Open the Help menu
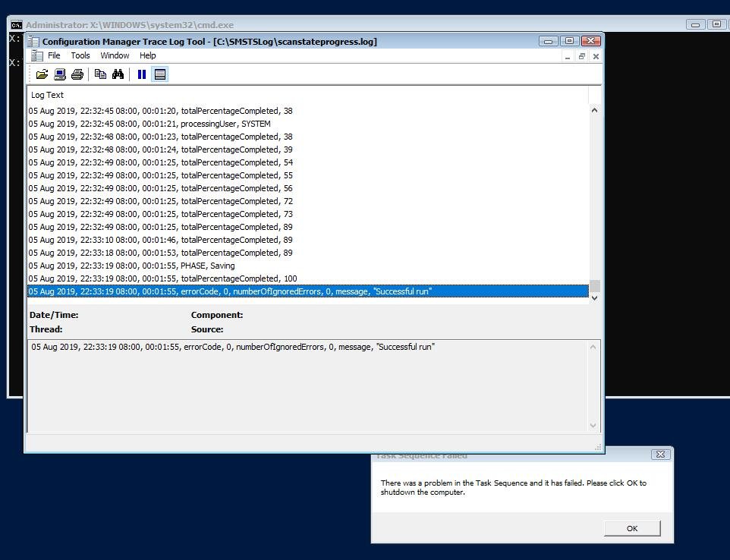Image resolution: width=730 pixels, height=560 pixels. pos(147,55)
